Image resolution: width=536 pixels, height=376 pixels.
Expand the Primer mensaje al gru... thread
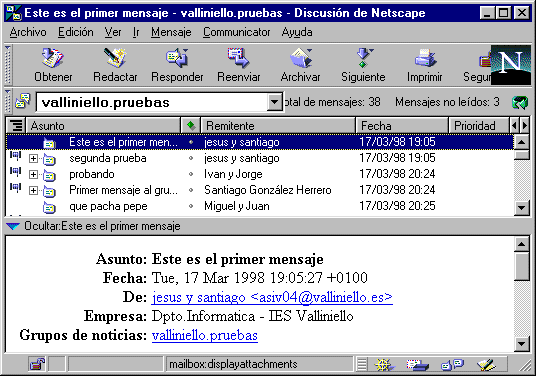(33, 190)
